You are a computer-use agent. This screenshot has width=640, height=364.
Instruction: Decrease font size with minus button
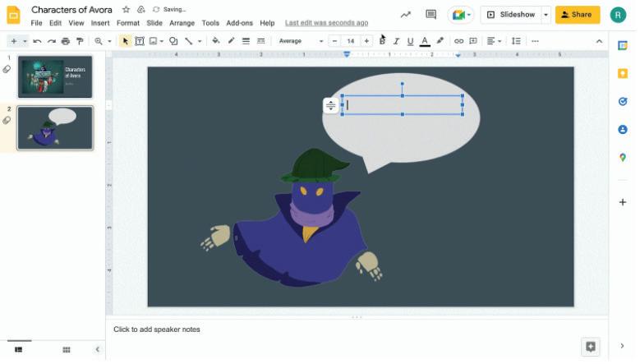click(334, 41)
